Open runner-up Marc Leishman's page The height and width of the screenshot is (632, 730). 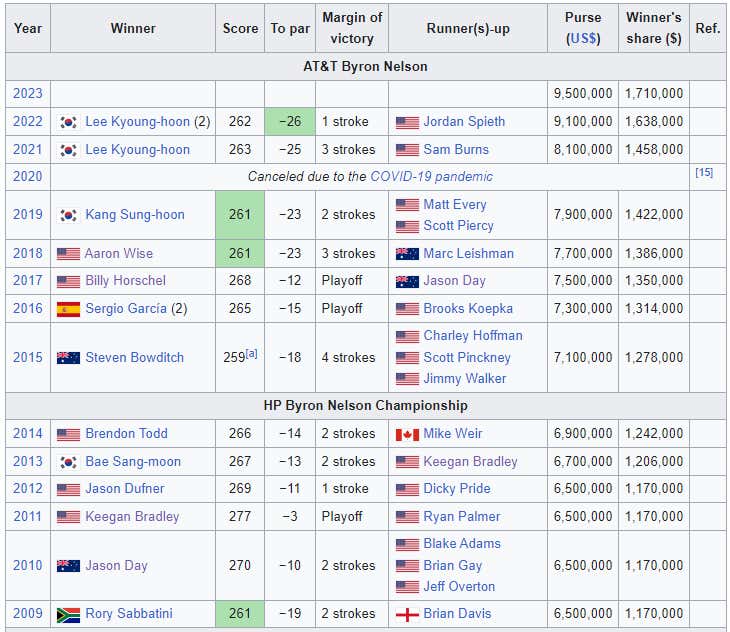468,254
